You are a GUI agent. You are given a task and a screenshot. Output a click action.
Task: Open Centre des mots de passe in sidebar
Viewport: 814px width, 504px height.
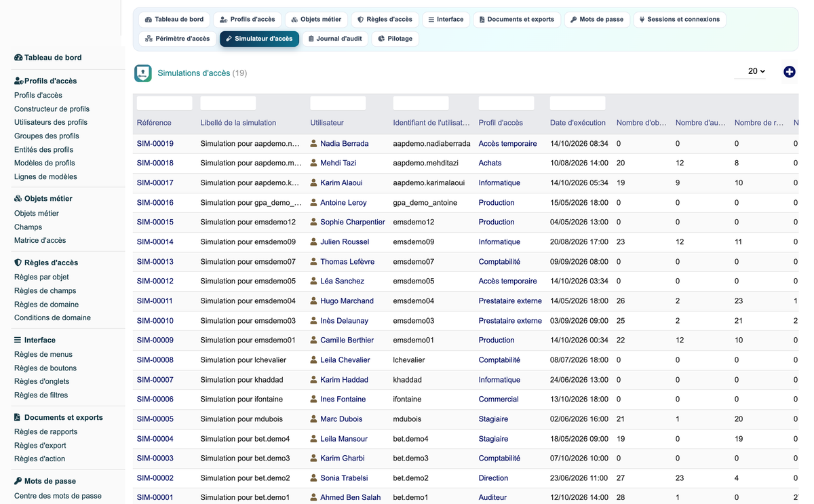(58, 496)
